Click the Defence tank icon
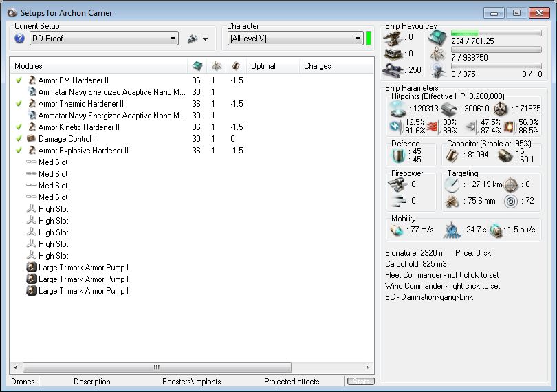This screenshot has width=557, height=392. point(398,155)
